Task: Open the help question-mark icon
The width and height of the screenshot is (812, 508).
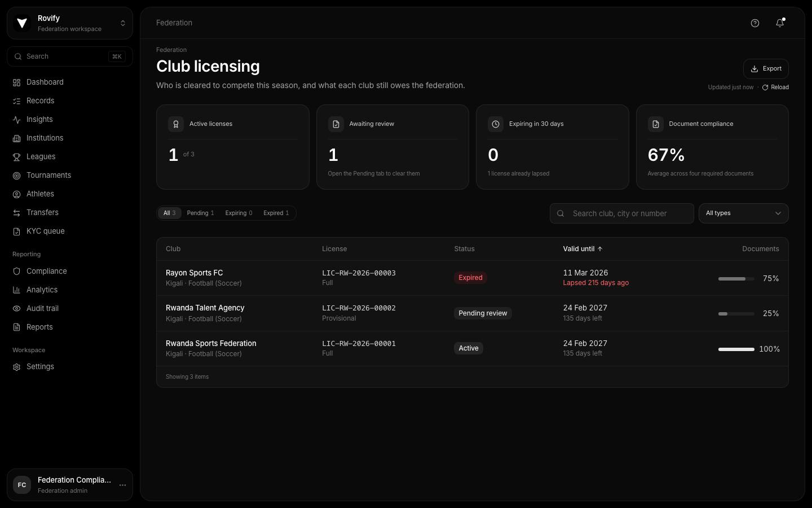Action: pyautogui.click(x=755, y=23)
